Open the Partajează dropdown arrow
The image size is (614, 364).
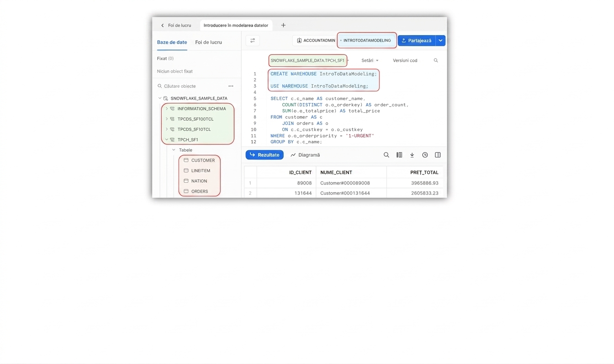[440, 41]
